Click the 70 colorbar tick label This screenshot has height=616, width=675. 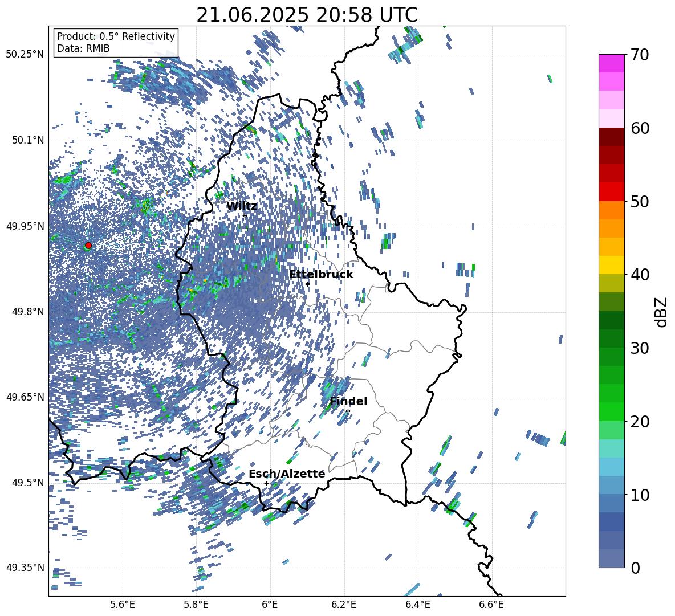[640, 55]
